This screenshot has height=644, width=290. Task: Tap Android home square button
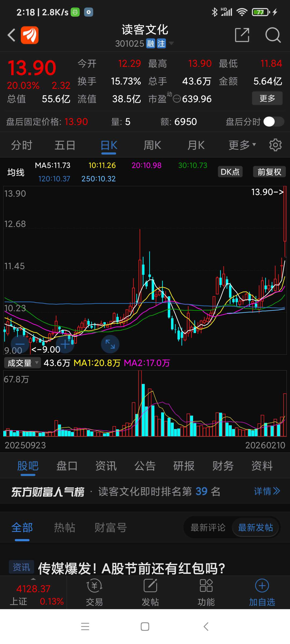[x=145, y=627]
